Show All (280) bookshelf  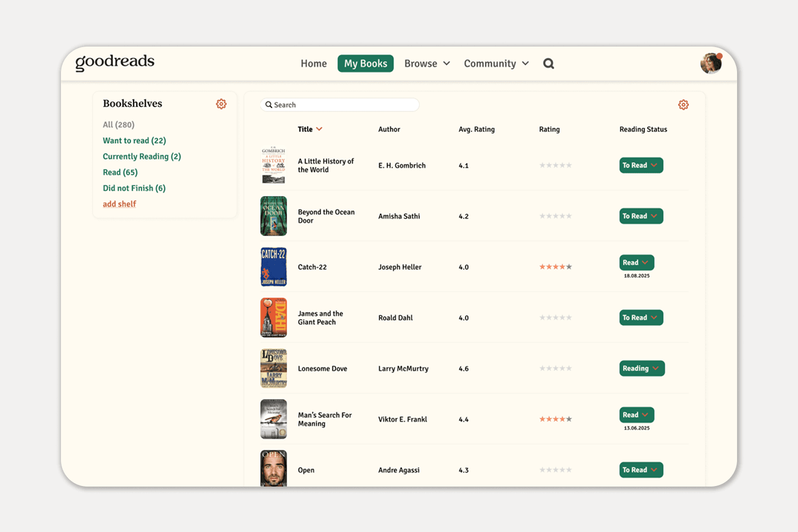[x=119, y=125]
